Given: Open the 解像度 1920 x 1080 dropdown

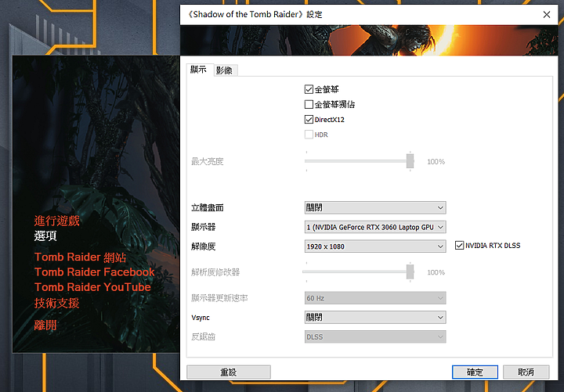Looking at the screenshot, I should 375,246.
